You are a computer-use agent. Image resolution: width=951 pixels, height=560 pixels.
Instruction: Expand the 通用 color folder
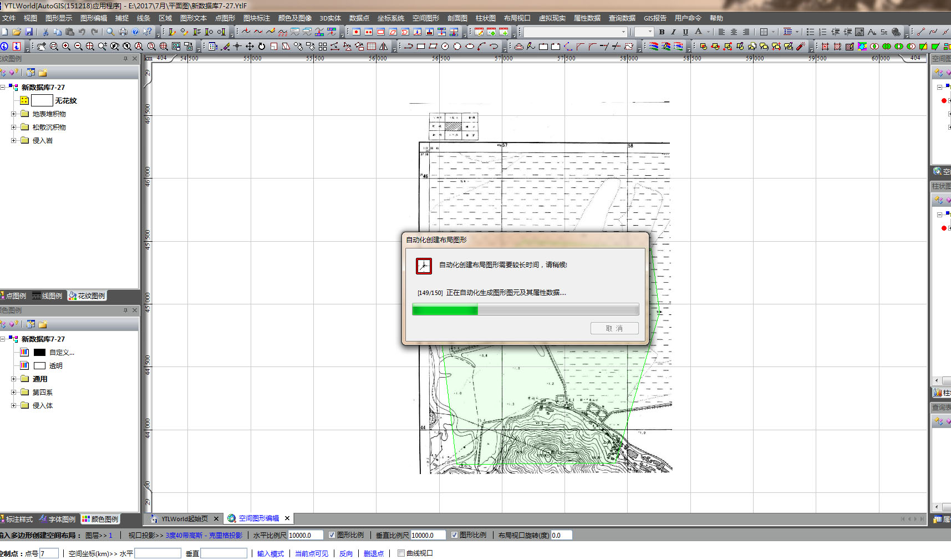point(14,379)
